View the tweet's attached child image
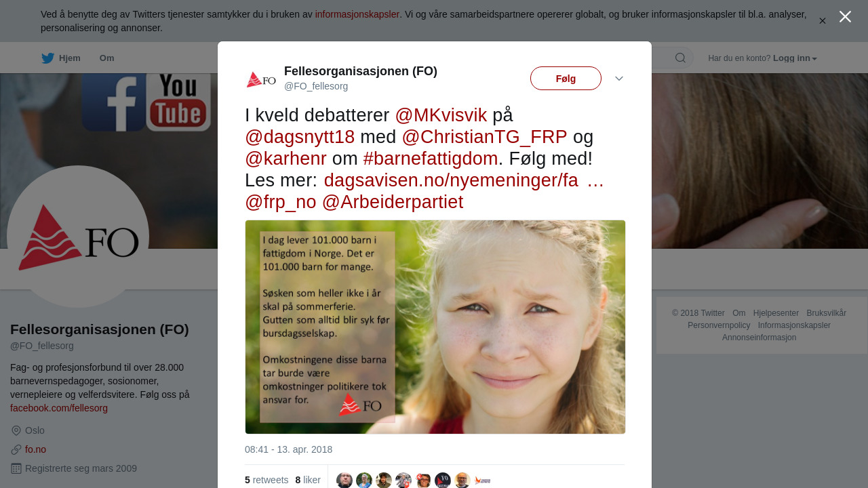Image resolution: width=868 pixels, height=488 pixels. coord(435,327)
